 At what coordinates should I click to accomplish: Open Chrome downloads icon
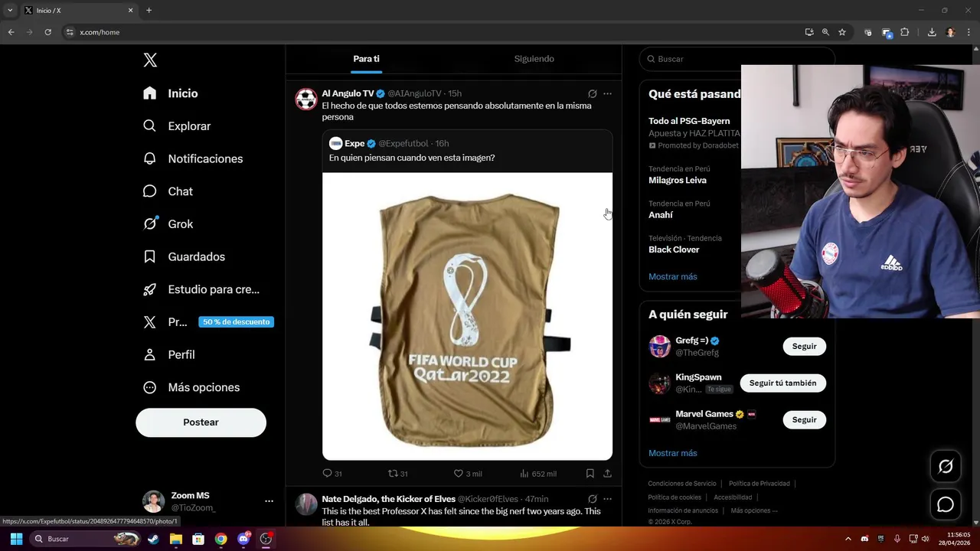pos(932,32)
